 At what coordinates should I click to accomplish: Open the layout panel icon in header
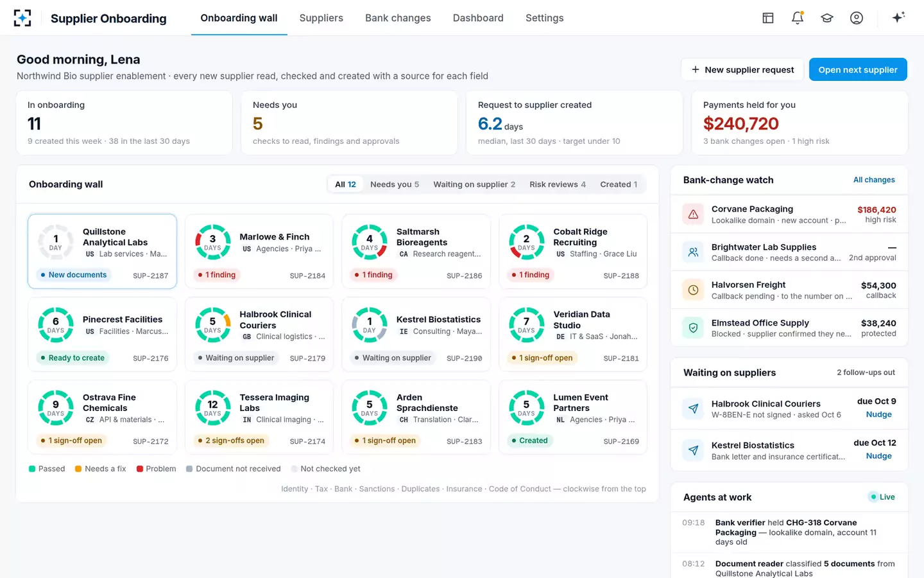(768, 18)
